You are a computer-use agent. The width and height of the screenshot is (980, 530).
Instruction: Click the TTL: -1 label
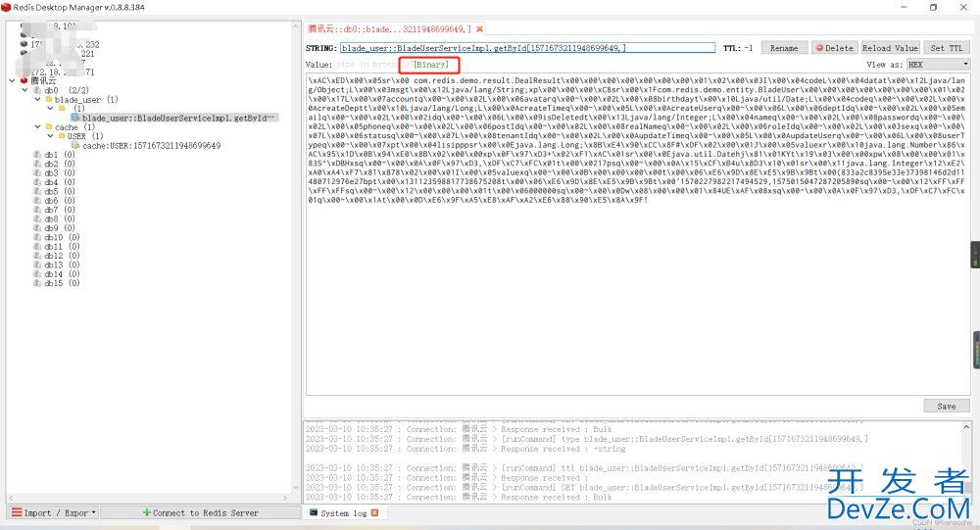point(738,48)
